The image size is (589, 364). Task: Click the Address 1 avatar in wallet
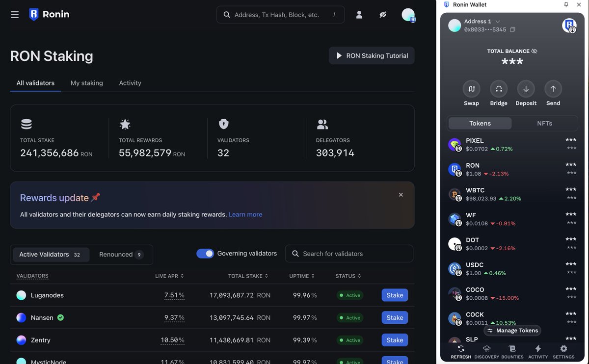[x=455, y=26]
